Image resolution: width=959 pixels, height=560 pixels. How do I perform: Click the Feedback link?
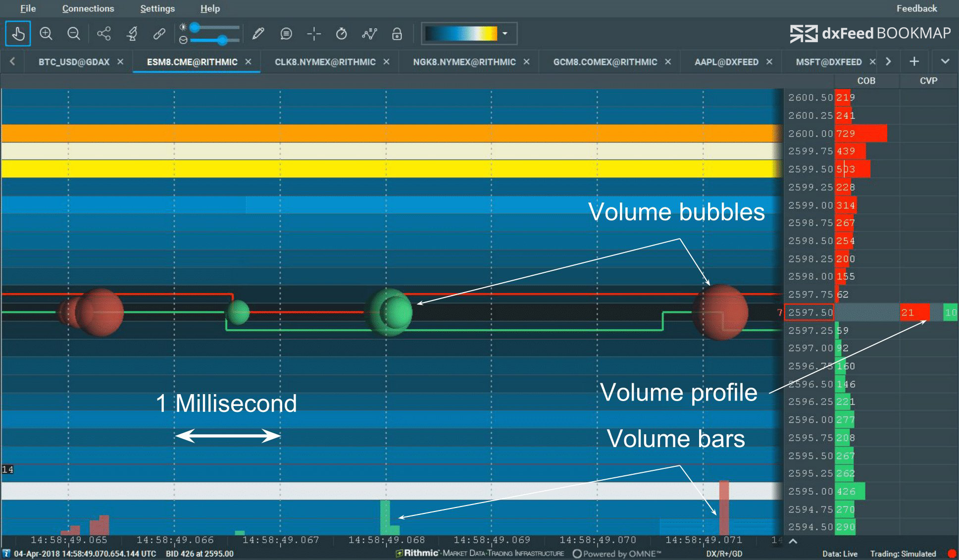coord(916,8)
